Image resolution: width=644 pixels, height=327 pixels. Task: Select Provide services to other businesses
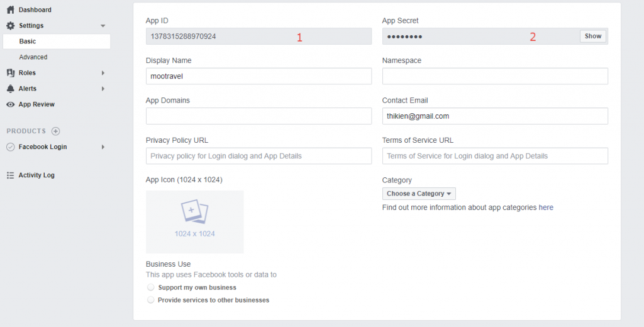point(151,300)
